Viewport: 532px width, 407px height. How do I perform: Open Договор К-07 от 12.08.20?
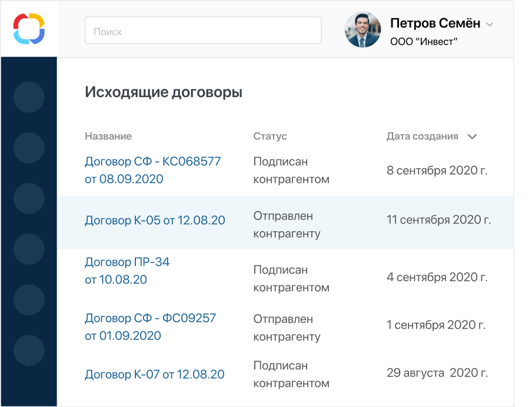click(155, 375)
